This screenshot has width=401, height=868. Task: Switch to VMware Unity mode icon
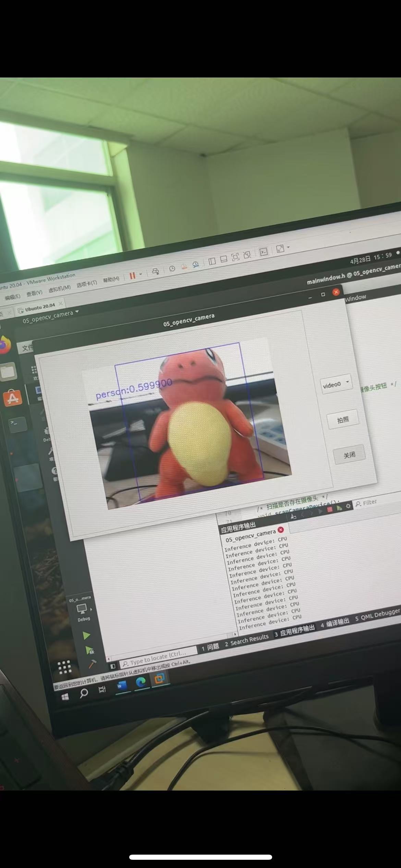click(x=247, y=255)
